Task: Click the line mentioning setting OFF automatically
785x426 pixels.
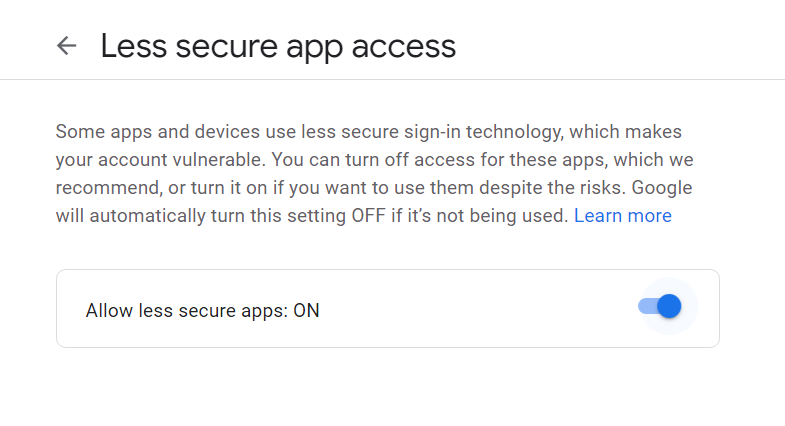Action: [x=312, y=216]
